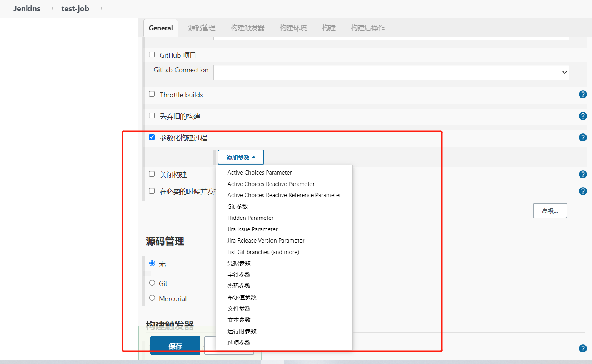Screen dimensions: 592x364
Task: Open the 构建 tab
Action: coord(329,28)
